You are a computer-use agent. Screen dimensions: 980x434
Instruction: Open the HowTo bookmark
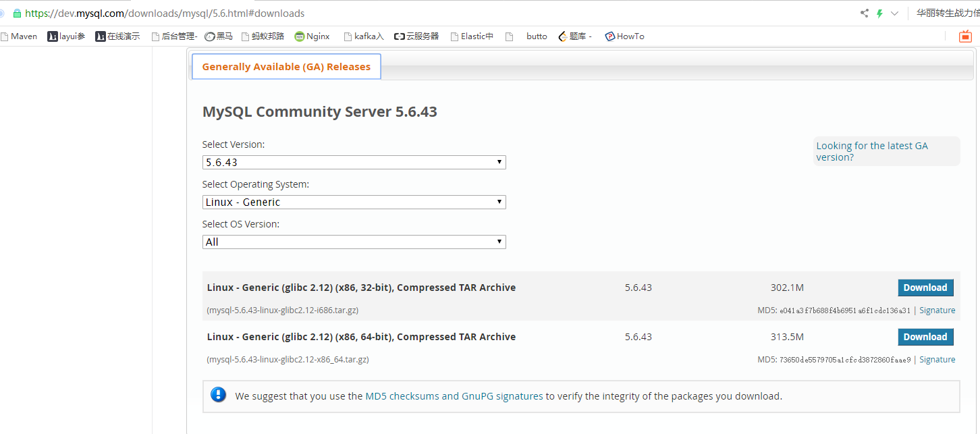click(624, 36)
